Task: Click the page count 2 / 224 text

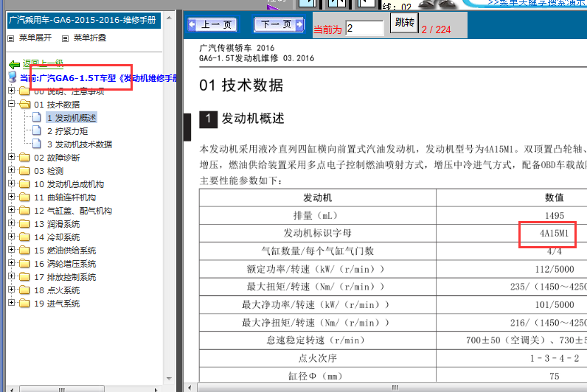Action: [436, 29]
